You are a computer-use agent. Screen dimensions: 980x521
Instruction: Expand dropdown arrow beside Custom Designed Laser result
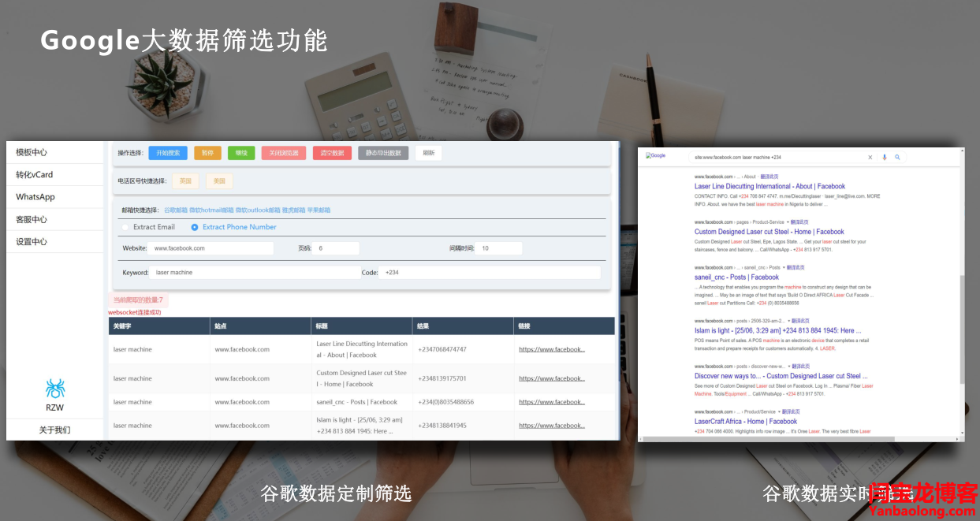pyautogui.click(x=788, y=222)
